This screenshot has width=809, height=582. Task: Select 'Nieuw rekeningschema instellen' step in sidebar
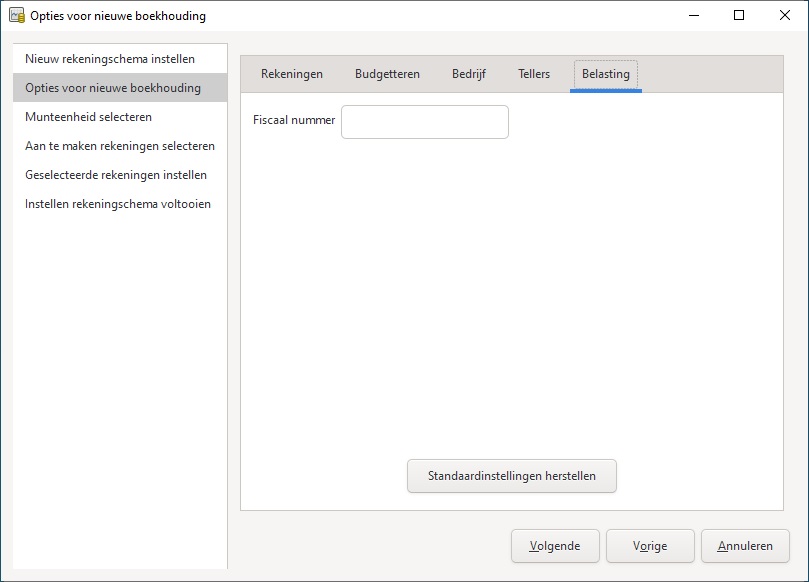pyautogui.click(x=110, y=59)
